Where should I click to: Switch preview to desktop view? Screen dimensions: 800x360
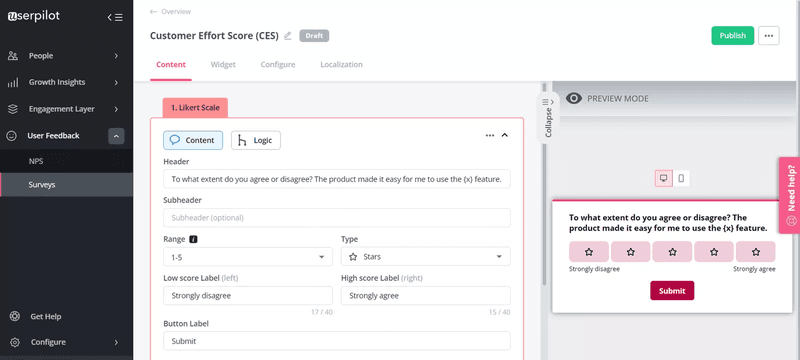tap(664, 178)
